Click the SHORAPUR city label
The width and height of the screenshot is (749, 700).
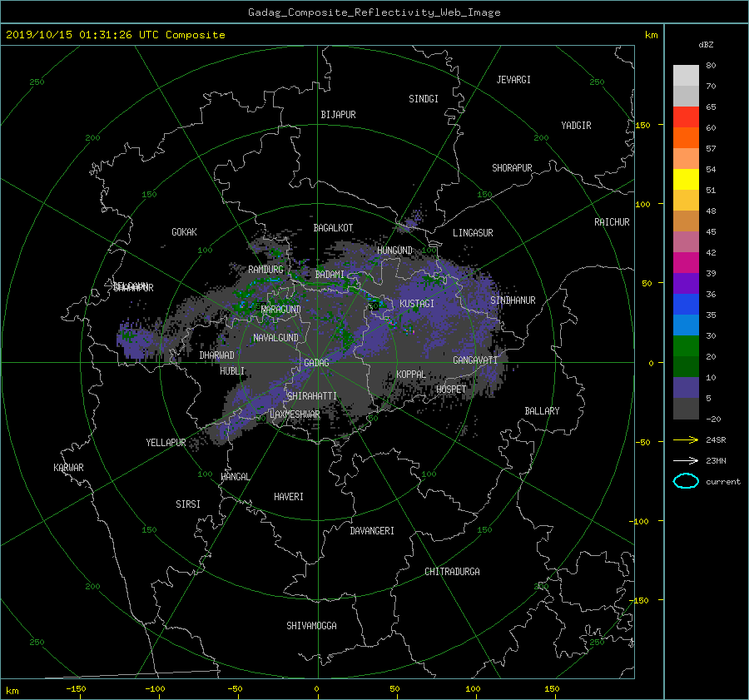coord(512,168)
